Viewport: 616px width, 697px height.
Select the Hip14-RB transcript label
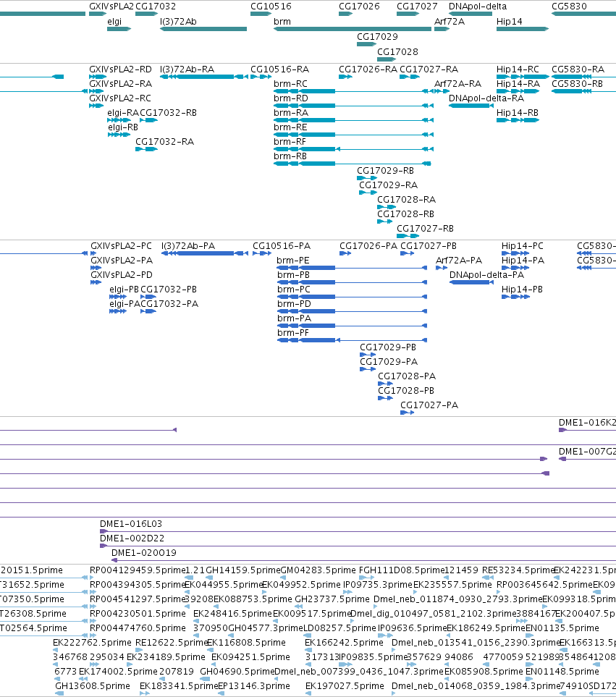pos(518,113)
